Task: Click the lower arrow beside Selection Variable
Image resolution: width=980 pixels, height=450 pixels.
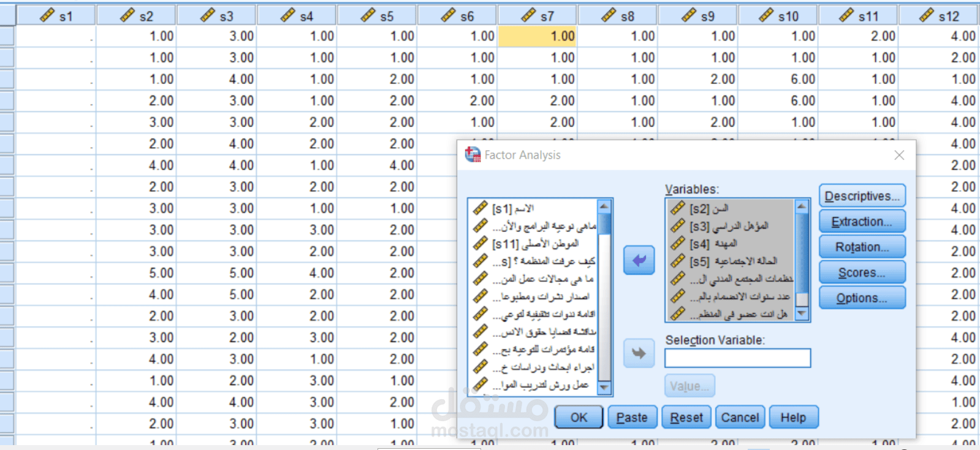Action: (639, 354)
